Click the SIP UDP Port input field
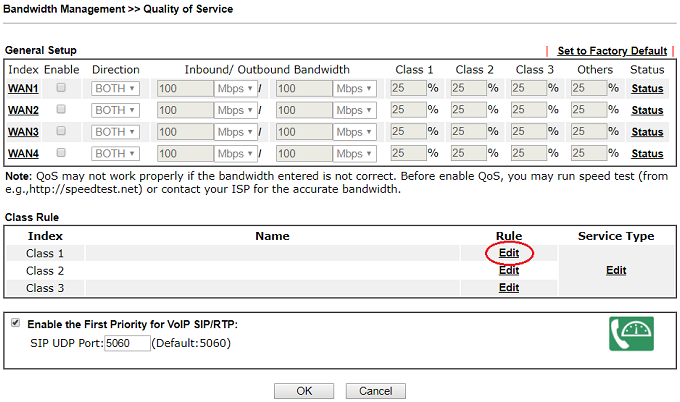The width and height of the screenshot is (680, 402). pyautogui.click(x=127, y=343)
